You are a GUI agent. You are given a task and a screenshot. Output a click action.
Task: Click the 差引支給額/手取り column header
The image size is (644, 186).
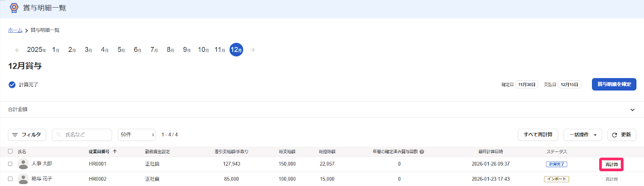[231, 151]
